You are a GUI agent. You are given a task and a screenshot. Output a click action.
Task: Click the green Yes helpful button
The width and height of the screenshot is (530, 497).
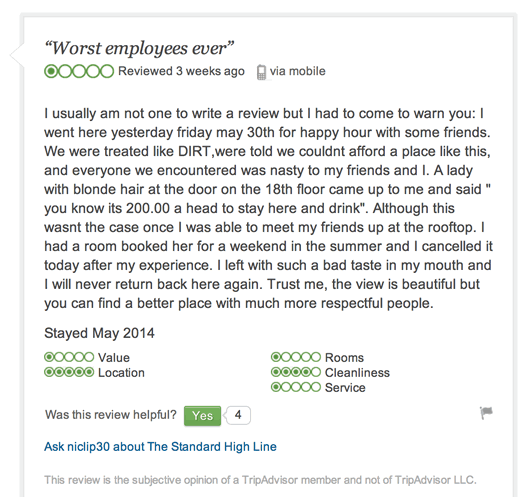[x=202, y=416]
